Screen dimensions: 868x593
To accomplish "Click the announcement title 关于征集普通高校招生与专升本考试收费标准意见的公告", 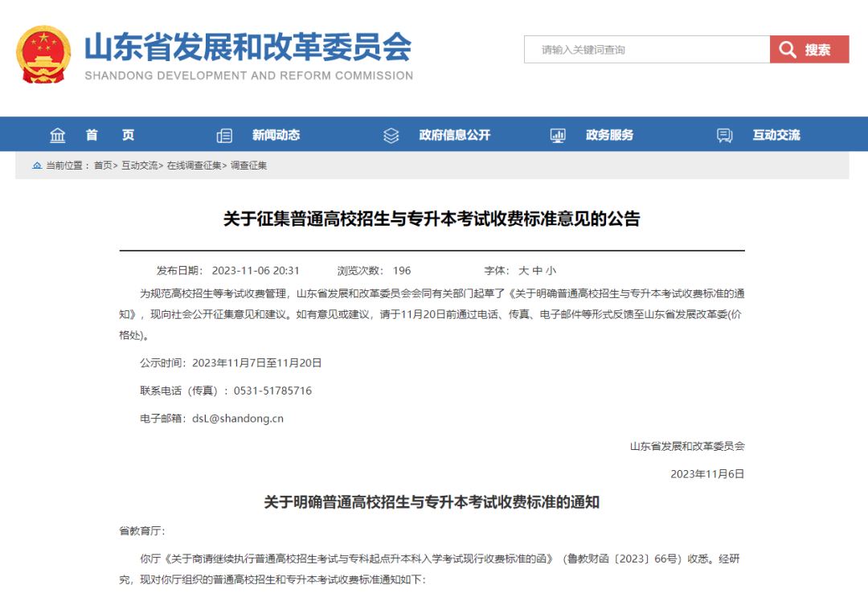I will coord(432,219).
